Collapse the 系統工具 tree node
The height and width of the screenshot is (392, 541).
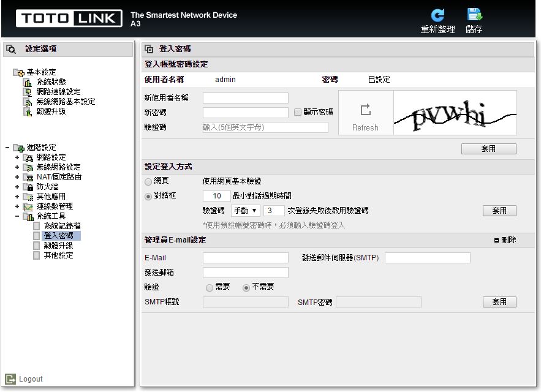point(17,216)
